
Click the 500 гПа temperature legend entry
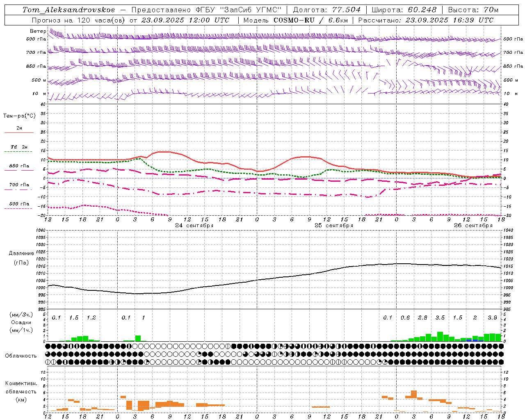[19, 203]
